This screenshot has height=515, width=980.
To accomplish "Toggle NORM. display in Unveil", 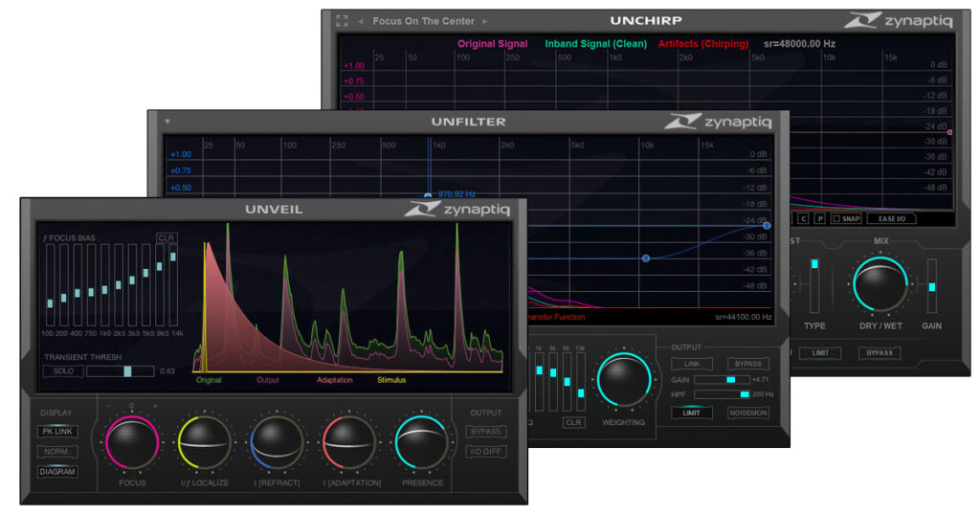I will [x=57, y=451].
